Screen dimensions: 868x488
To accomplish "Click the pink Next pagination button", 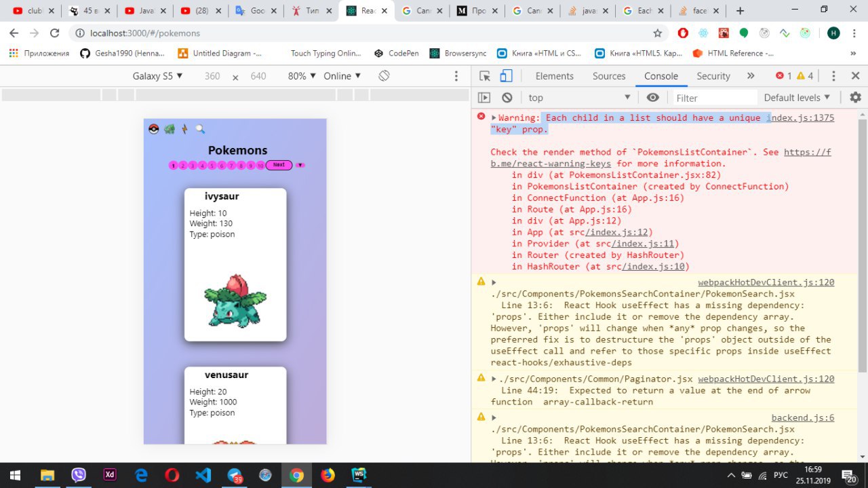I will tap(279, 165).
